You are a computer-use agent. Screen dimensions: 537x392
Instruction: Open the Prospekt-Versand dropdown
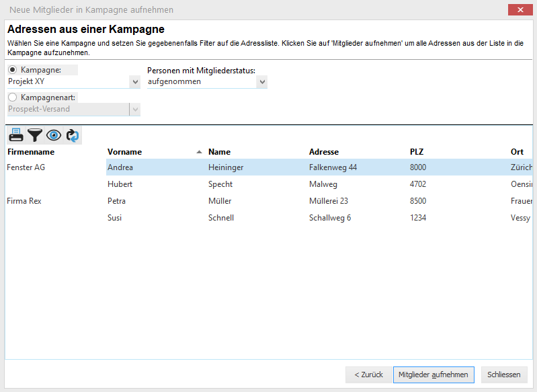135,109
